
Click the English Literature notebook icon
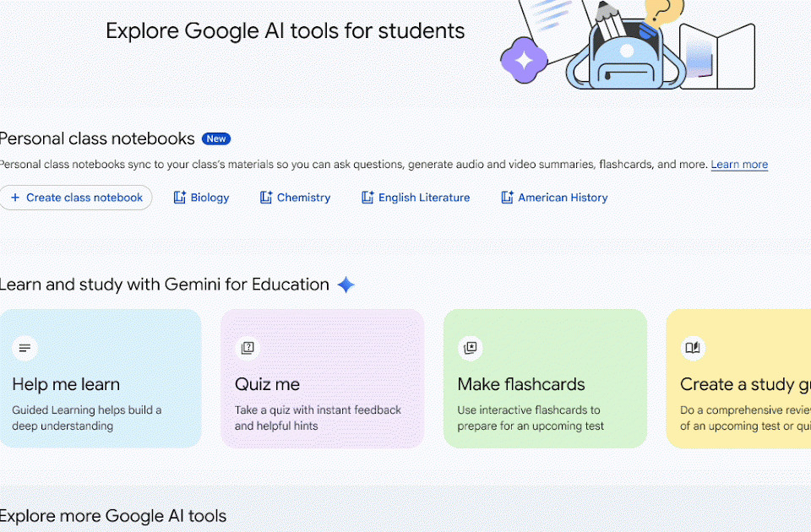(x=367, y=198)
